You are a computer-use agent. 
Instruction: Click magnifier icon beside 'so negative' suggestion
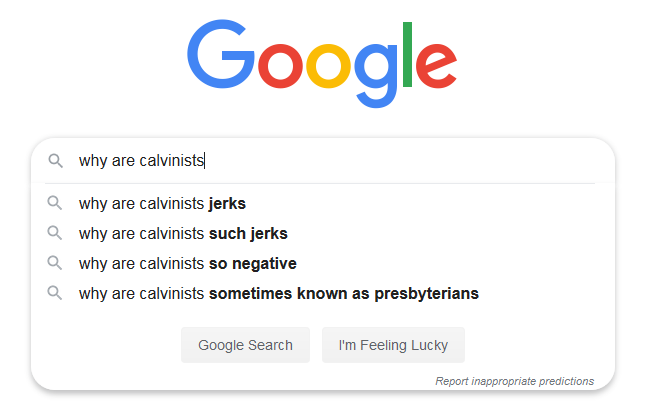pos(55,263)
